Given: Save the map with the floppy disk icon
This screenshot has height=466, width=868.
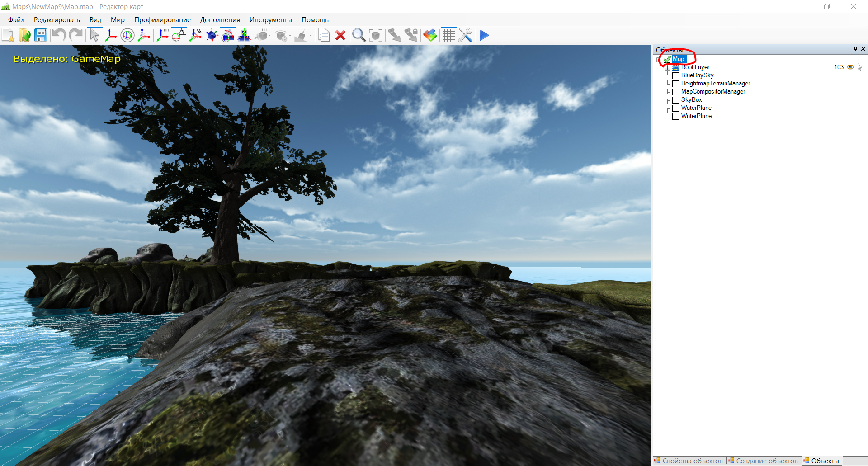Looking at the screenshot, I should 41,35.
